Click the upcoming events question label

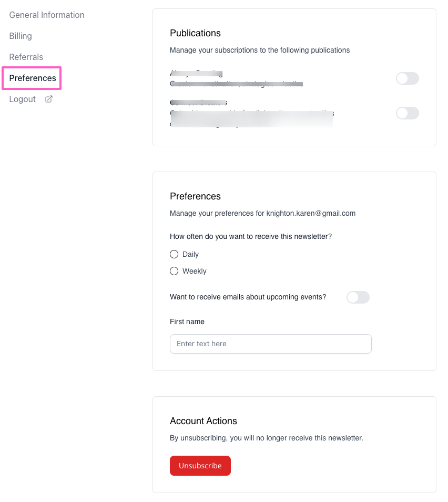(x=248, y=297)
